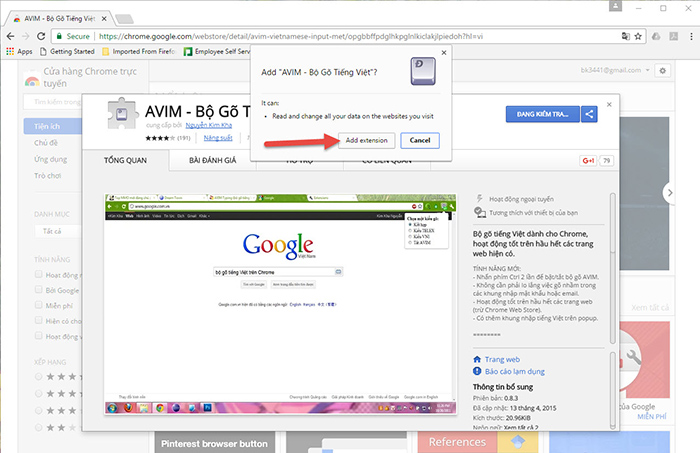Open the Chrome three-dot menu
This screenshot has width=700, height=453.
coord(691,36)
